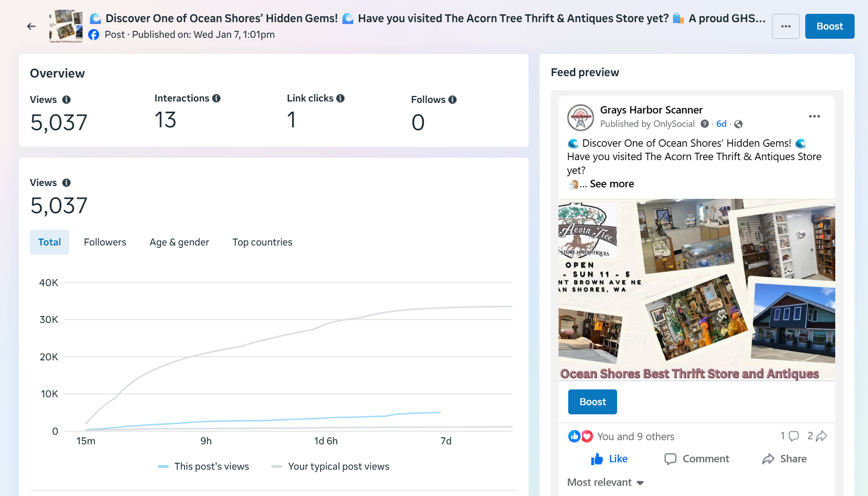This screenshot has width=868, height=496.
Task: Click the Boost button in the header
Action: point(829,26)
